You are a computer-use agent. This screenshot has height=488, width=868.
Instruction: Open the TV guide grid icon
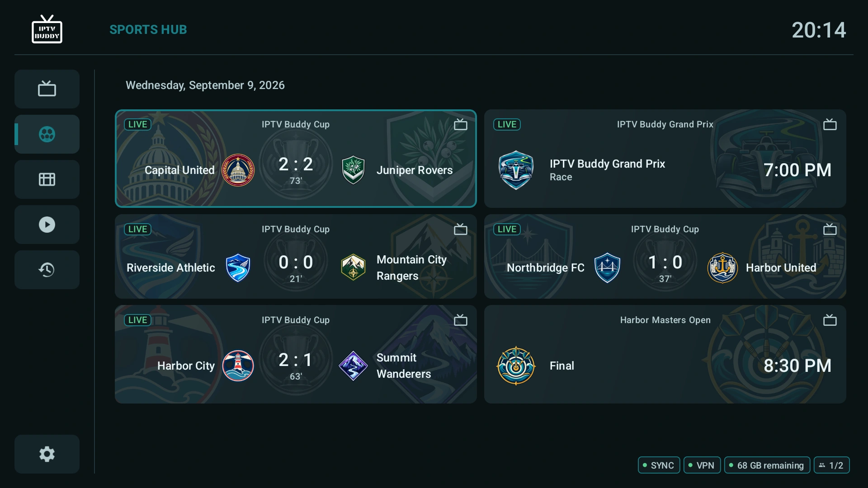[x=47, y=179]
